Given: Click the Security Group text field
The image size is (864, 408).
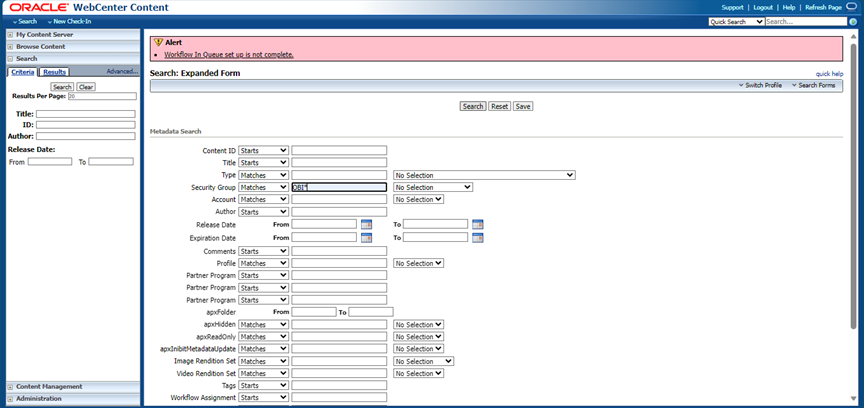Looking at the screenshot, I should [339, 187].
